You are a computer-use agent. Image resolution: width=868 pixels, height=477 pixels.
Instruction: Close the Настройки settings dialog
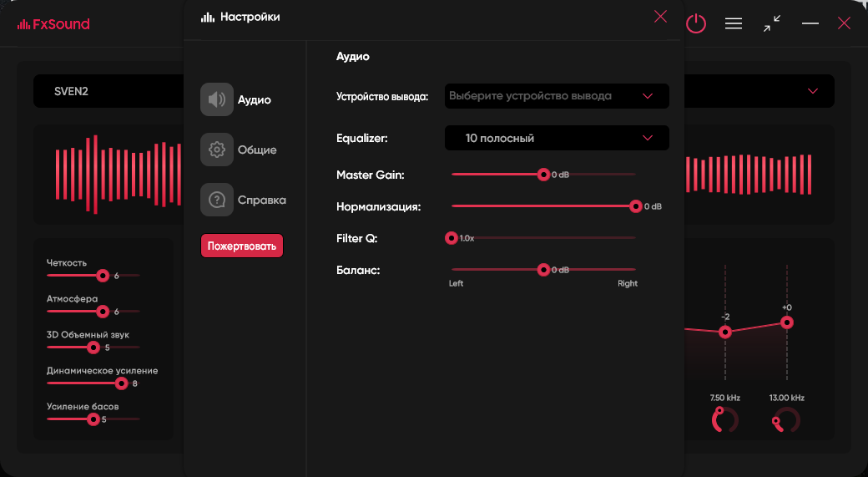(660, 17)
